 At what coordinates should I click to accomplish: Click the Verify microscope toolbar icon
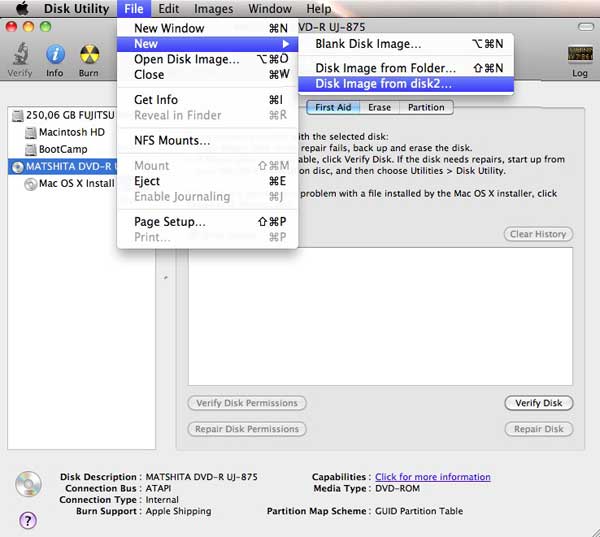point(20,54)
